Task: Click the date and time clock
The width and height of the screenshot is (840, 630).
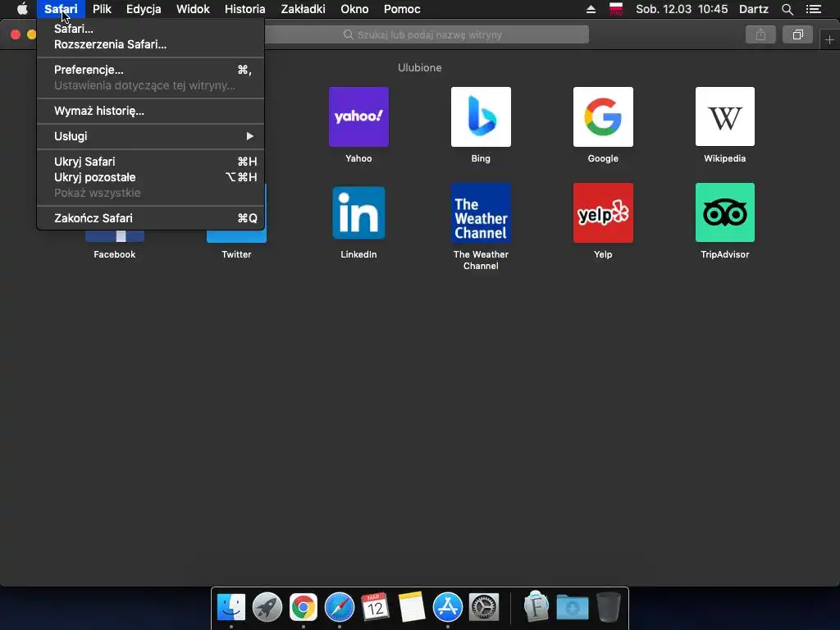Action: click(682, 9)
